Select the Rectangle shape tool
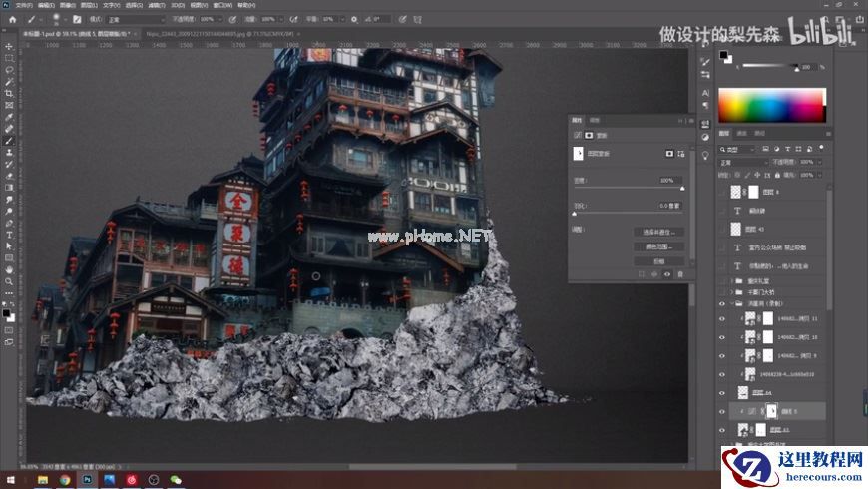 click(x=9, y=258)
